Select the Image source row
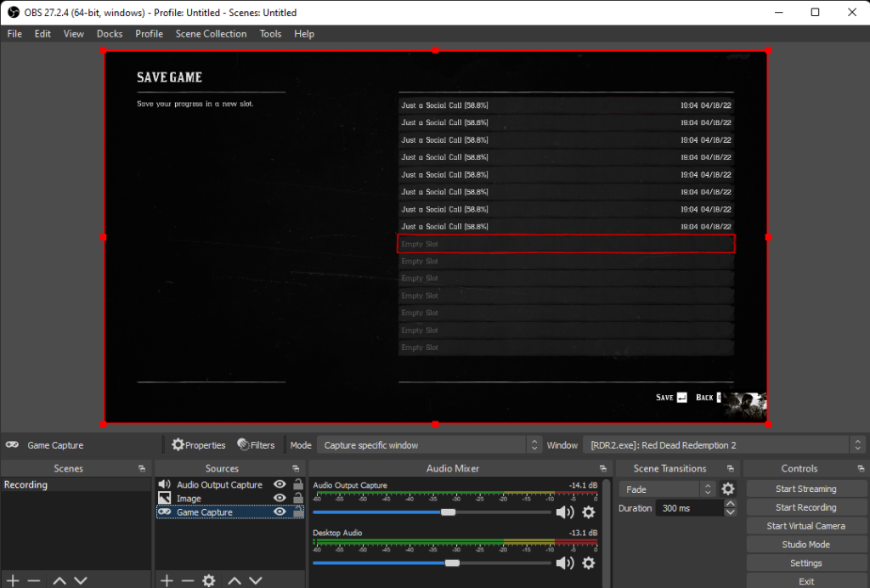This screenshot has height=588, width=870. [230, 498]
